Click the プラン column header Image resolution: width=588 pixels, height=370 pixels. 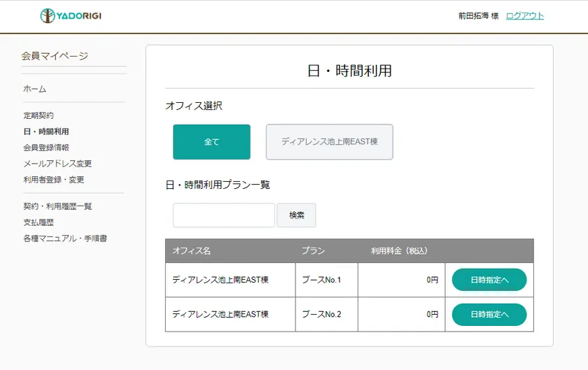click(313, 250)
